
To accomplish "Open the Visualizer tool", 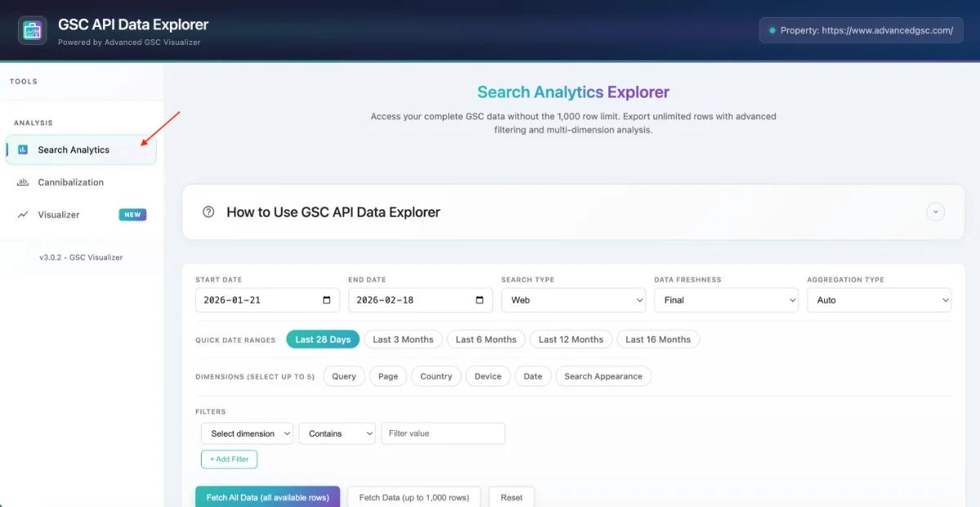I will pos(81,216).
